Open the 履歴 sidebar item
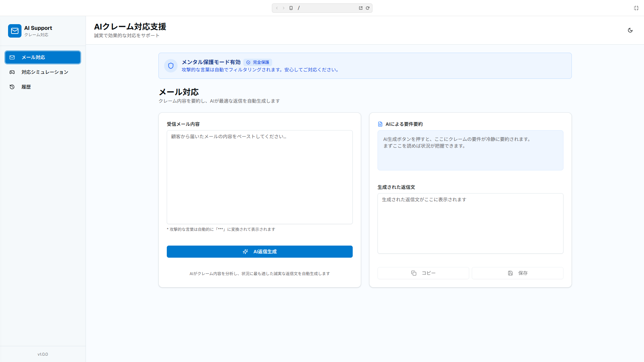 pos(43,87)
